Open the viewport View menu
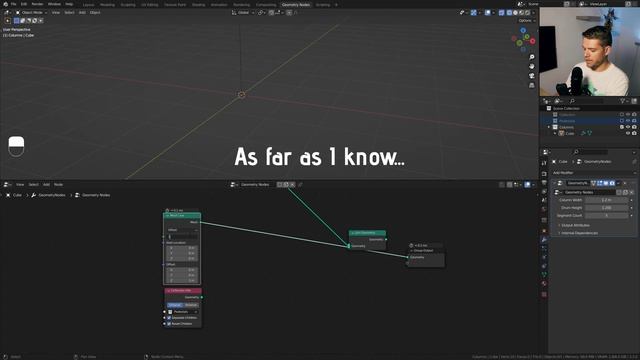This screenshot has height=360, width=640. point(56,13)
